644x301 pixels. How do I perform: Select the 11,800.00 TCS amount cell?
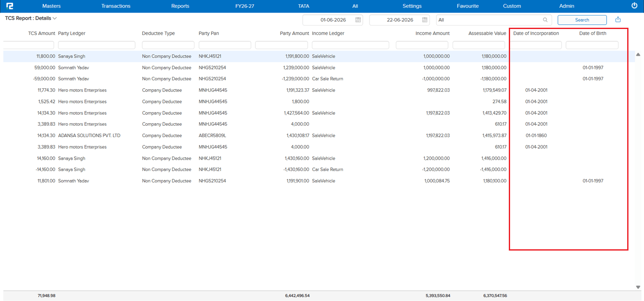click(46, 56)
